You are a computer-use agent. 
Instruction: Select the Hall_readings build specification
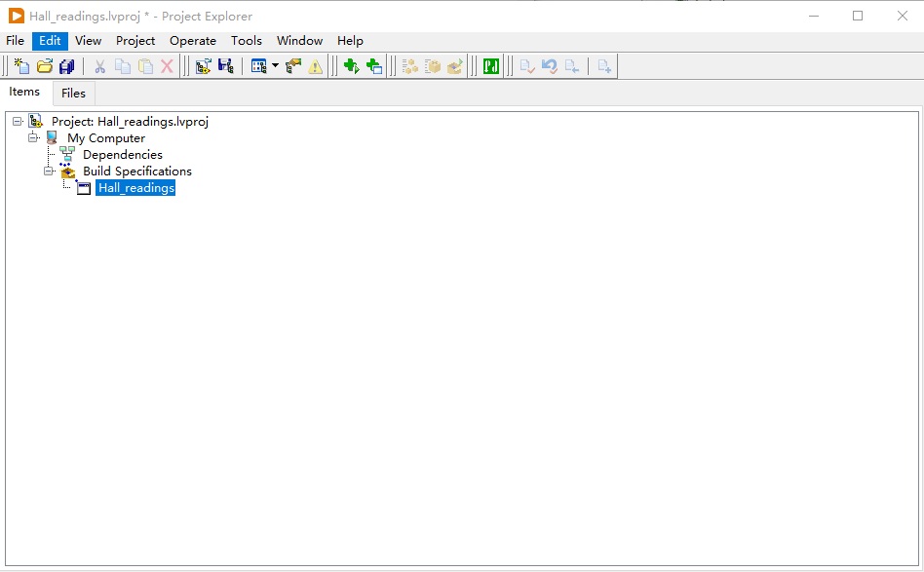pyautogui.click(x=136, y=188)
